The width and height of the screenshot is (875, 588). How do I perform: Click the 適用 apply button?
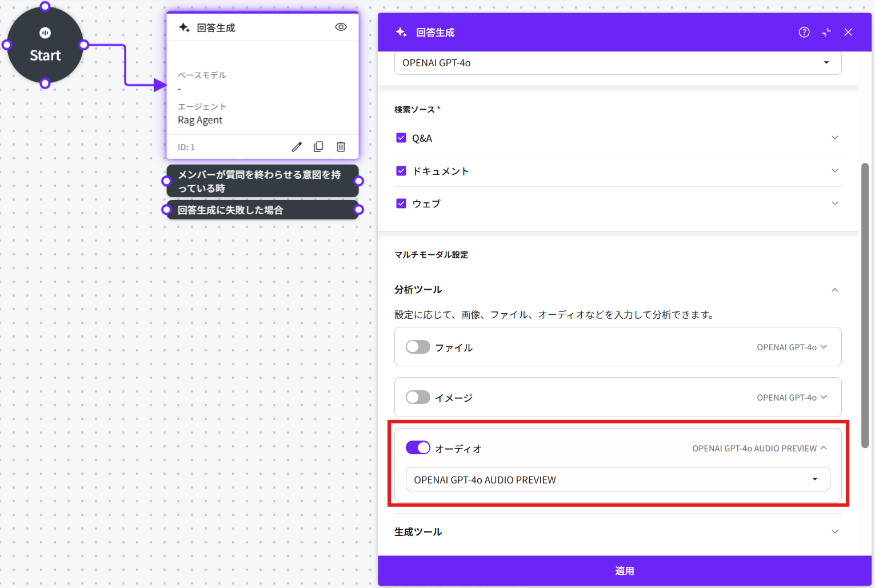click(624, 571)
